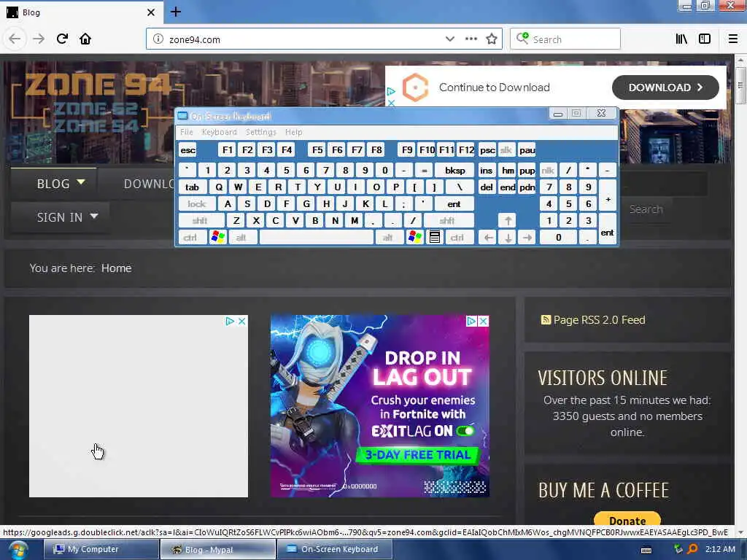Click the page vertical scrollbar thumb
This screenshot has width=747, height=560.
740,85
